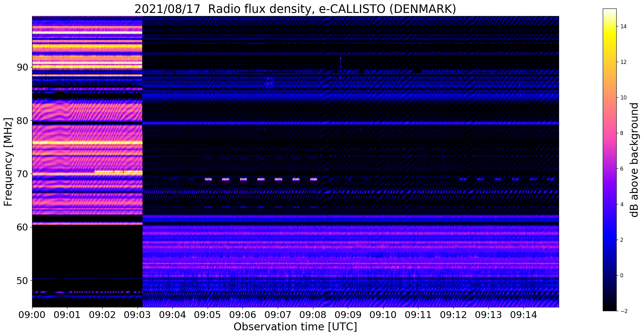
Task: Click the 09:11 time tick label
Action: pos(418,315)
